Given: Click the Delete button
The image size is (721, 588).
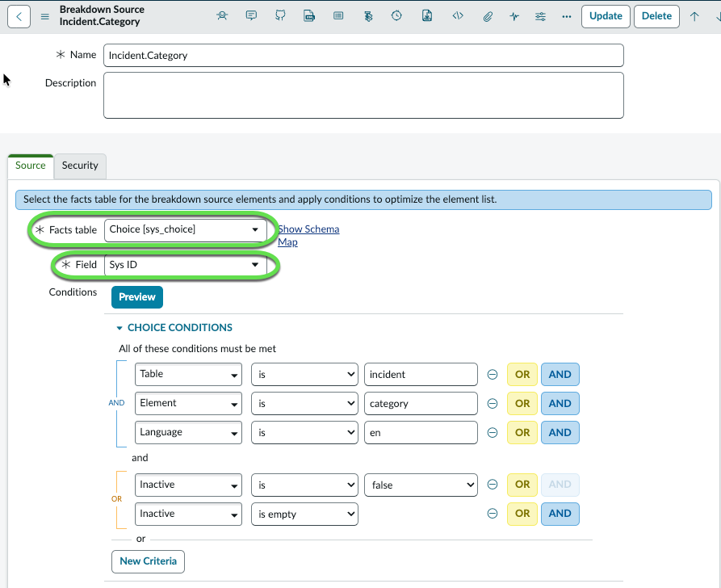Looking at the screenshot, I should click(x=656, y=16).
